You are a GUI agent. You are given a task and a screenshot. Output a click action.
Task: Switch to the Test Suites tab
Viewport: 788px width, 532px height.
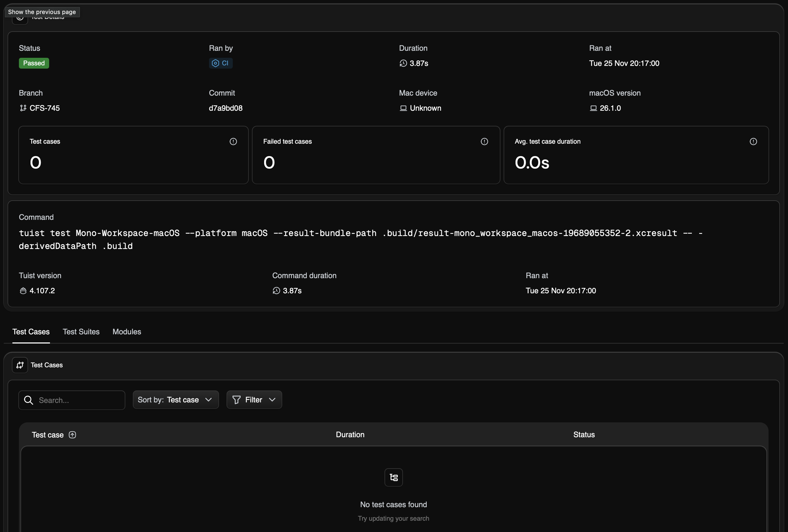(81, 332)
